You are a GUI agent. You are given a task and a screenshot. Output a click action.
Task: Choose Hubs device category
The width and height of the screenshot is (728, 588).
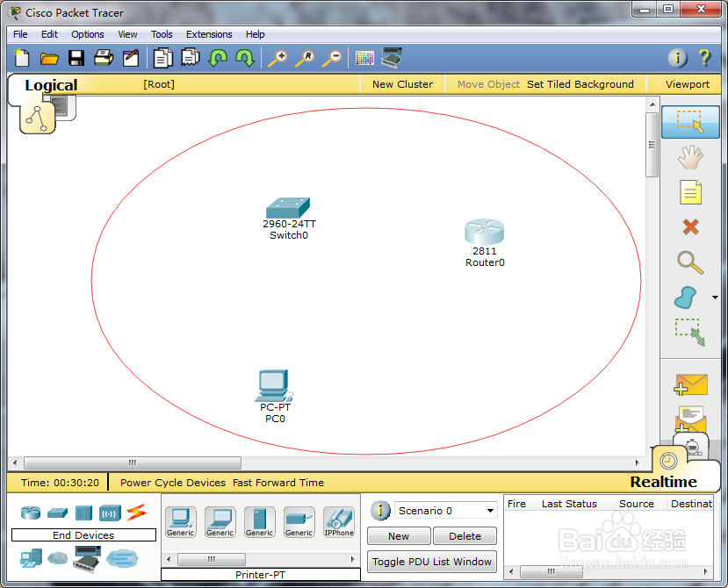coord(84,513)
